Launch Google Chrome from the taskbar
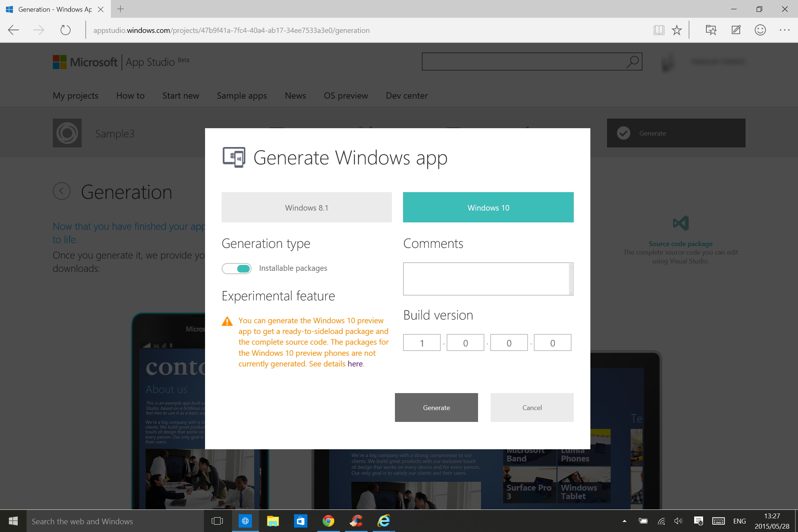 [x=328, y=521]
